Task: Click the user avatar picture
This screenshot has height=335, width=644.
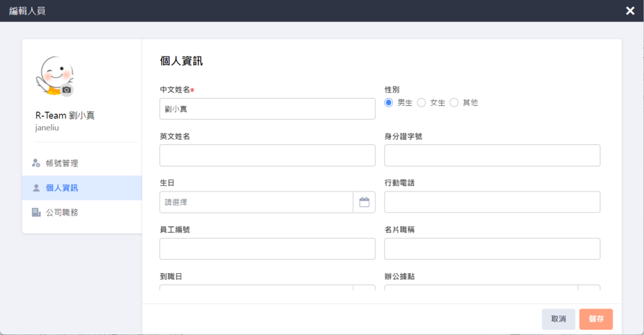Action: pyautogui.click(x=55, y=76)
